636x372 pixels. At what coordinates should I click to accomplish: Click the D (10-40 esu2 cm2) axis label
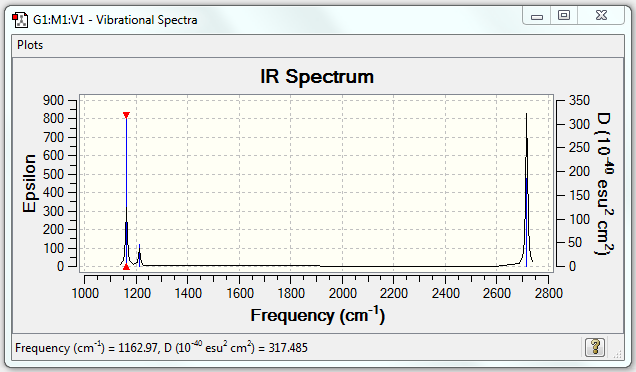(x=605, y=183)
